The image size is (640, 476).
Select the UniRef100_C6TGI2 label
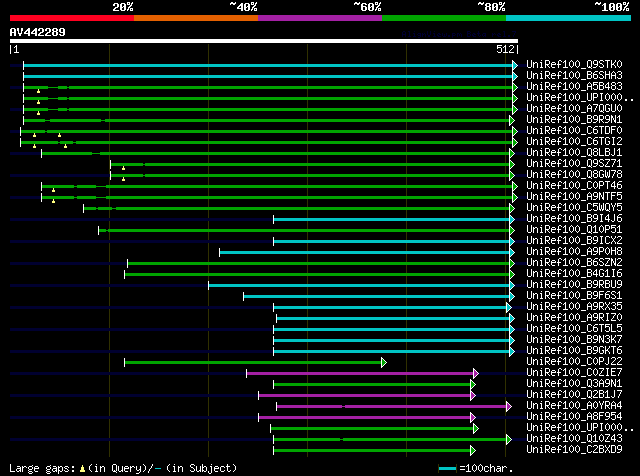click(x=574, y=142)
